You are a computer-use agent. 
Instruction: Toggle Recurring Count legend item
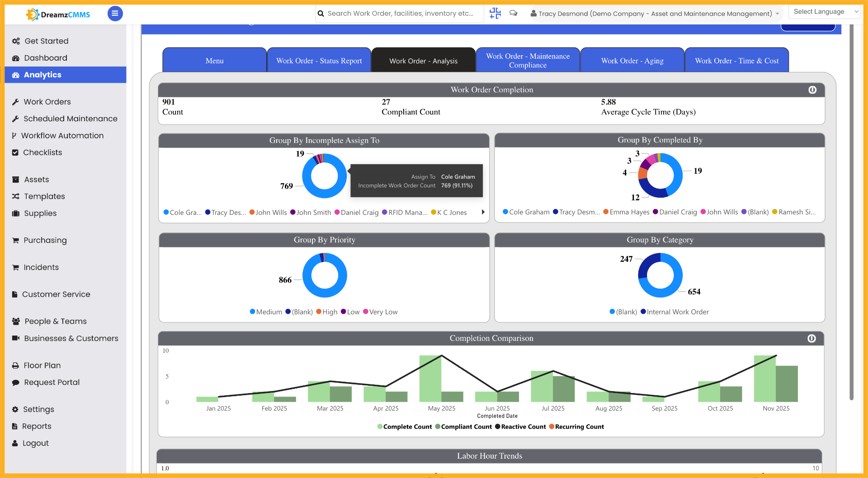(x=576, y=427)
